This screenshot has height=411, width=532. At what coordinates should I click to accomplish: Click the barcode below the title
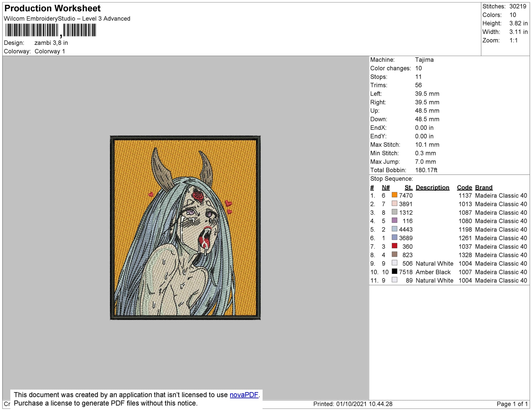pyautogui.click(x=51, y=30)
